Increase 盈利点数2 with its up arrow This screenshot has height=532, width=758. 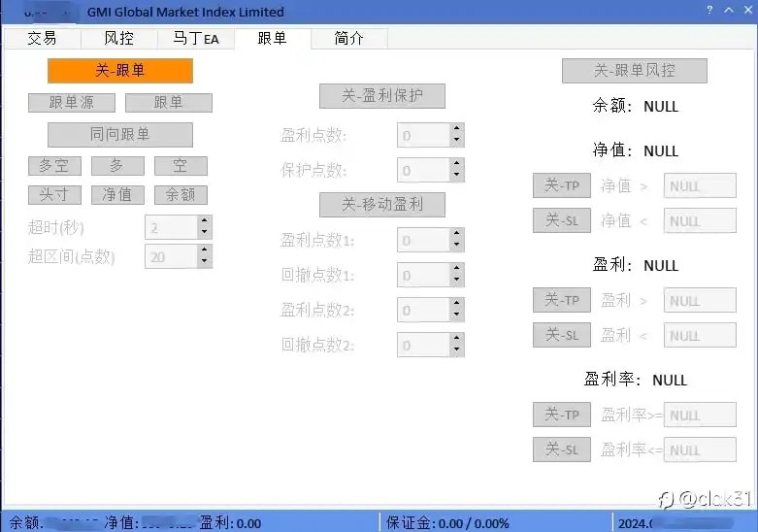(x=457, y=303)
